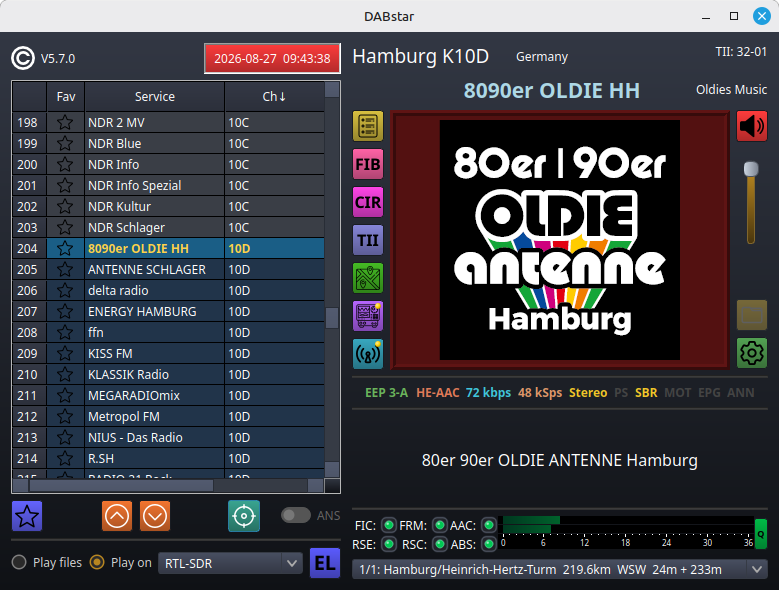Go to previous service with up arrow

tap(117, 516)
